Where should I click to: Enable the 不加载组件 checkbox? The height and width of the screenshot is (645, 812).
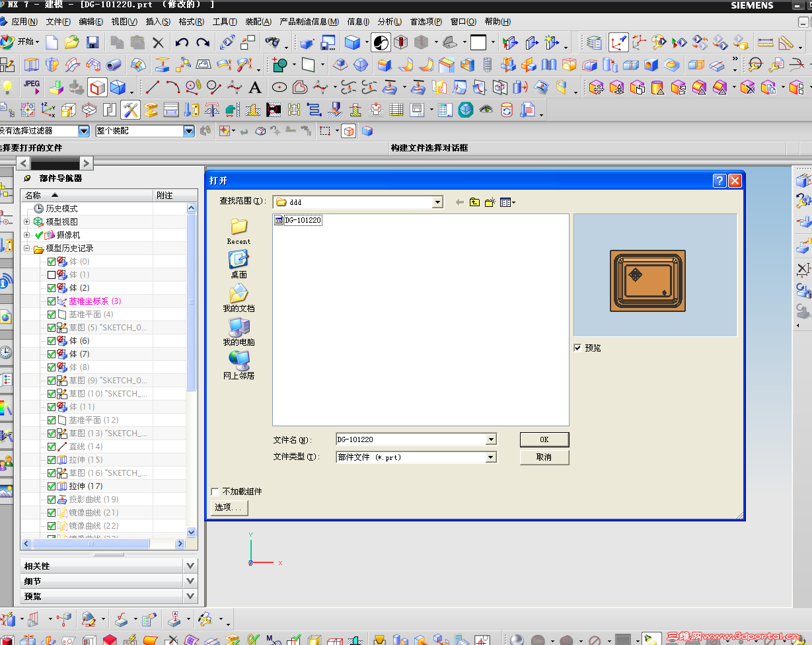(x=215, y=492)
